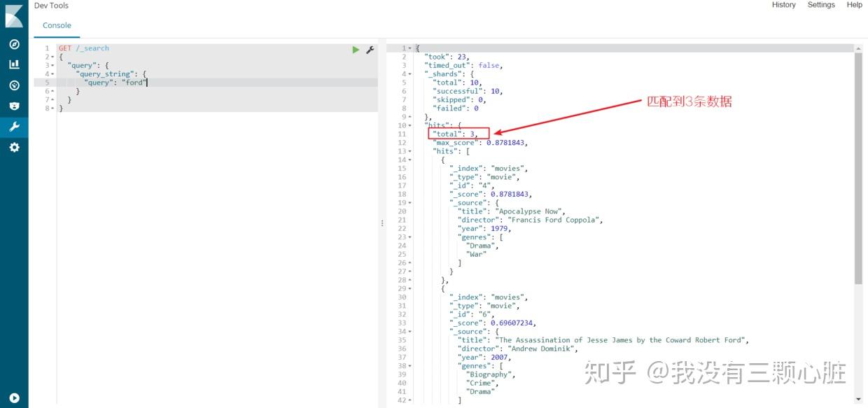Open the Monitoring section
The image size is (868, 408).
click(x=14, y=106)
